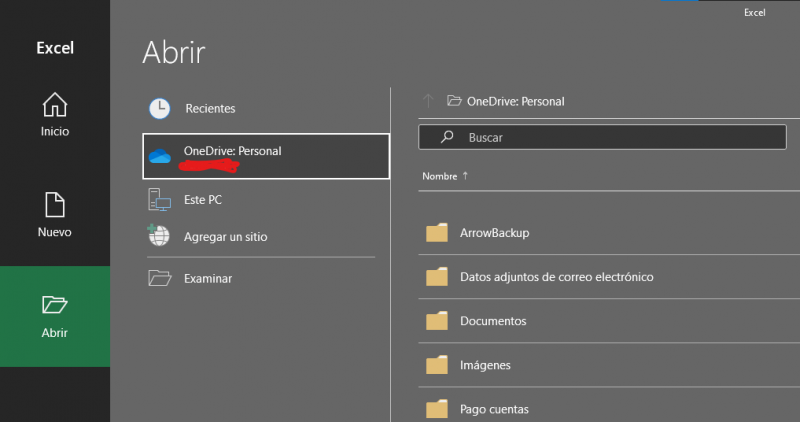800x422 pixels.
Task: Click the Documentos folder icon
Action: point(437,321)
